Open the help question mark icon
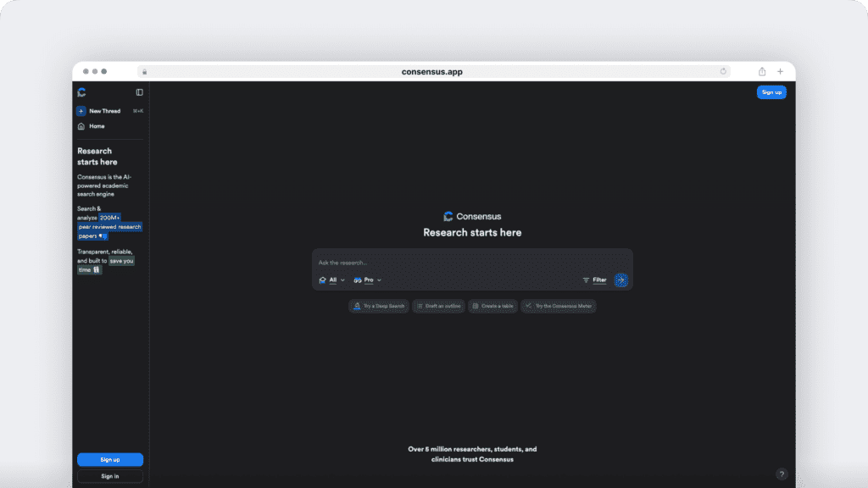This screenshot has height=488, width=868. (782, 474)
